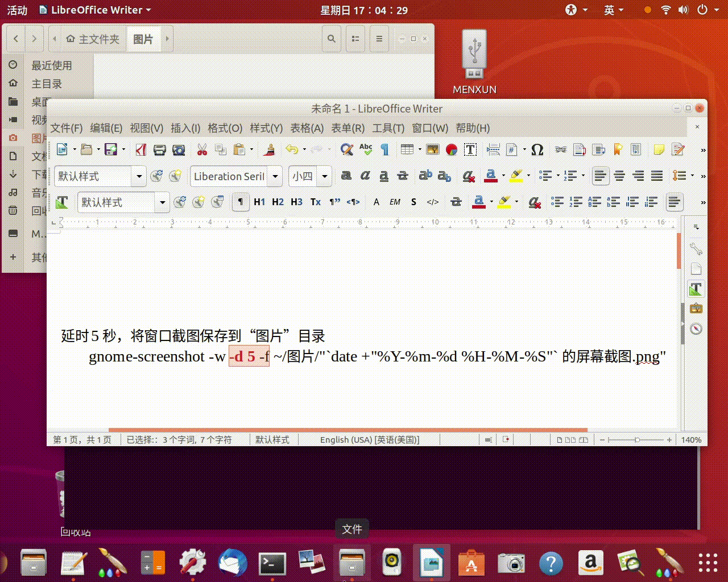
Task: Click 主文件夹 path button in Files window
Action: point(93,39)
